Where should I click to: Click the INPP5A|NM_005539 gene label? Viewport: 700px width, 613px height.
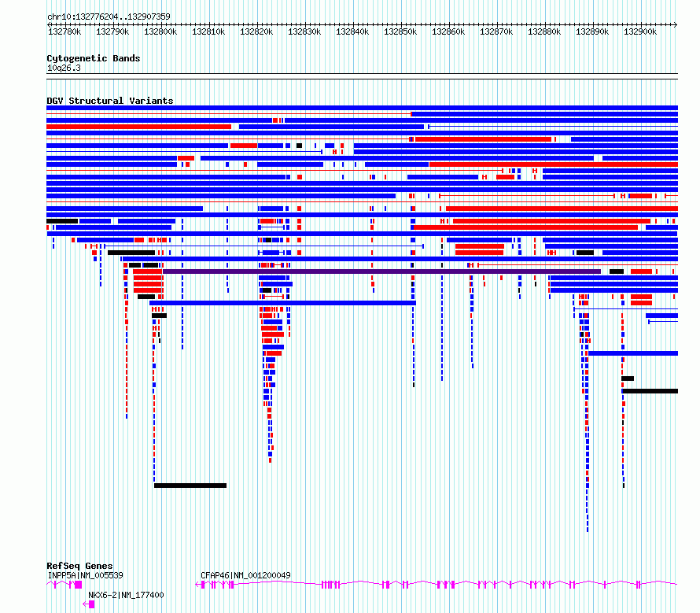[85, 575]
